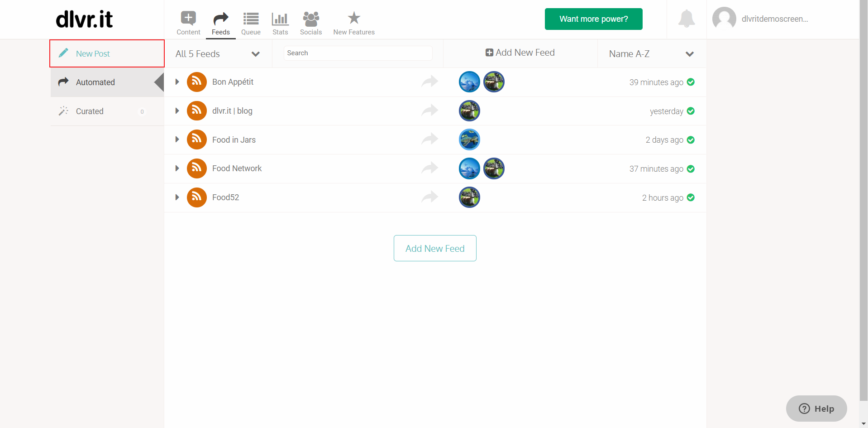Click the Food in Jars RSS icon

[197, 139]
